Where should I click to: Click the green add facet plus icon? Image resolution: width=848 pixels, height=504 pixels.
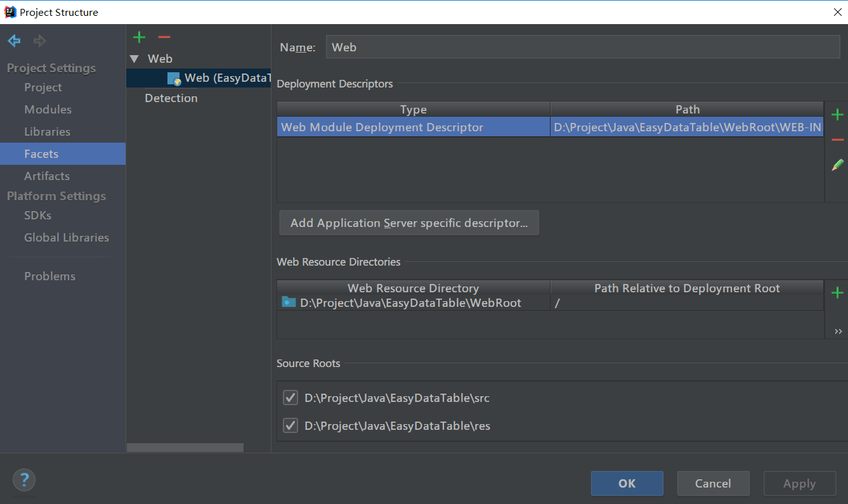point(140,37)
